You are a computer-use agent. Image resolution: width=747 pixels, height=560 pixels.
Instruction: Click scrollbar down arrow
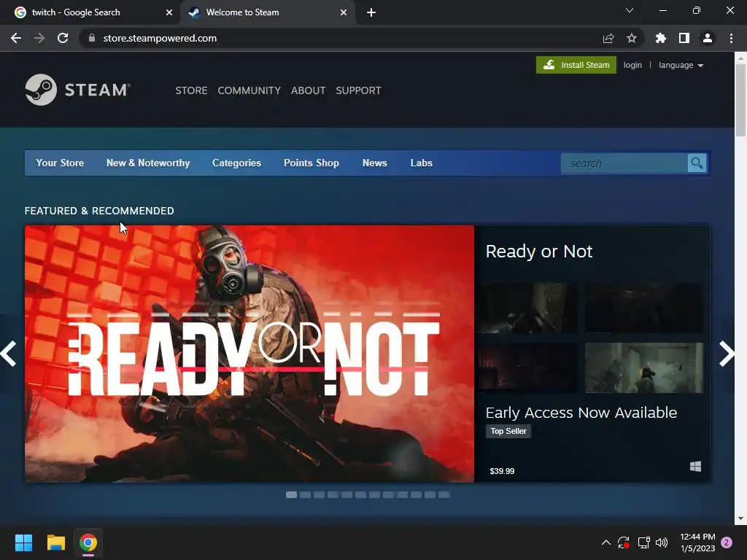pyautogui.click(x=740, y=518)
